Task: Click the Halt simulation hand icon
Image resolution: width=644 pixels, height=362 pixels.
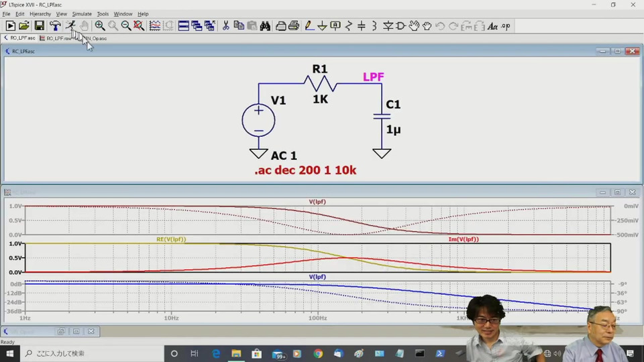Action: tap(85, 26)
